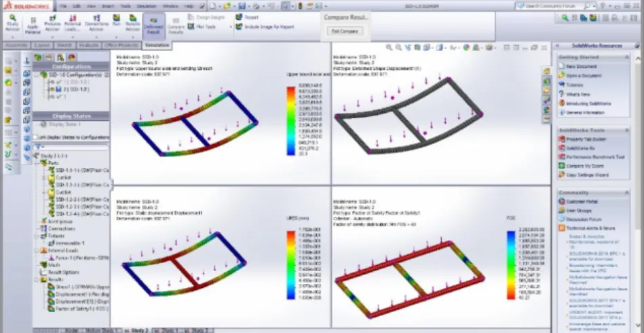
Task: Click the simulation tree filter field
Action: pyautogui.click(x=71, y=147)
